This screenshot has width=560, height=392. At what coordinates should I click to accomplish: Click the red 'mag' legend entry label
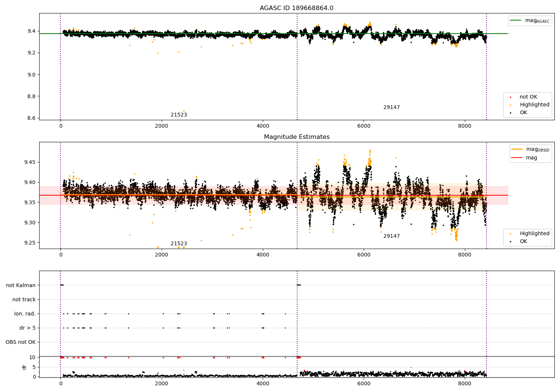532,158
